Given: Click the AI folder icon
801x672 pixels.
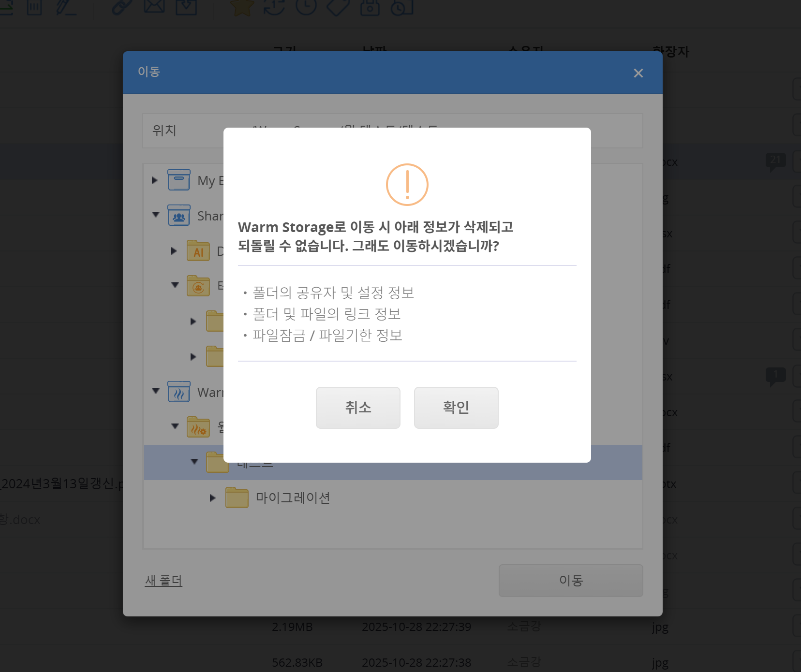Looking at the screenshot, I should 198,251.
